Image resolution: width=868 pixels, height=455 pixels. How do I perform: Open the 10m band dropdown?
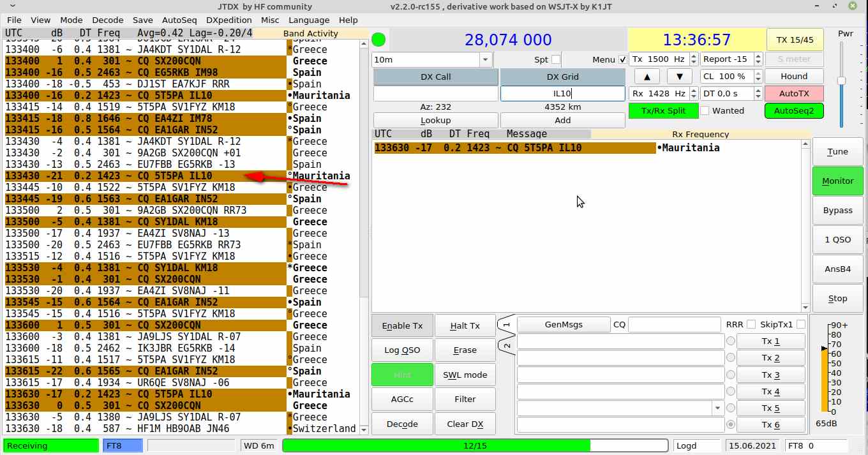(x=485, y=60)
